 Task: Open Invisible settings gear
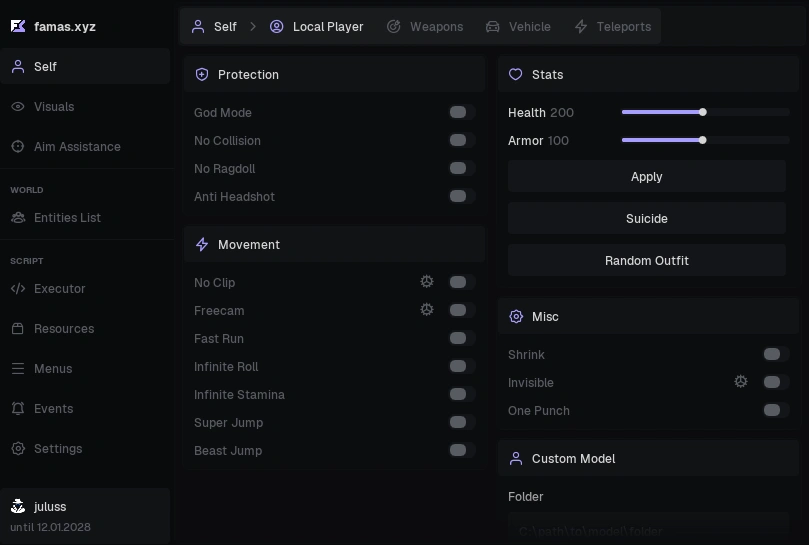click(x=741, y=381)
